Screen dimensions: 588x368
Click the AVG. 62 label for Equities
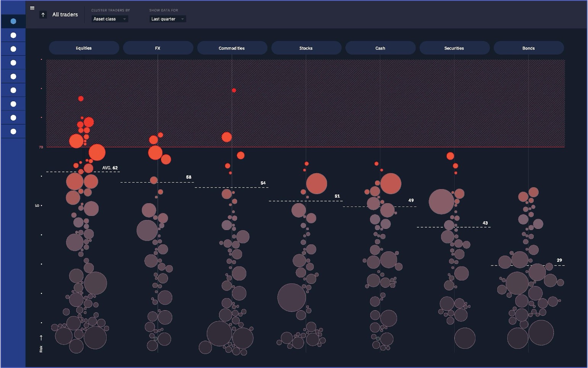[110, 168]
